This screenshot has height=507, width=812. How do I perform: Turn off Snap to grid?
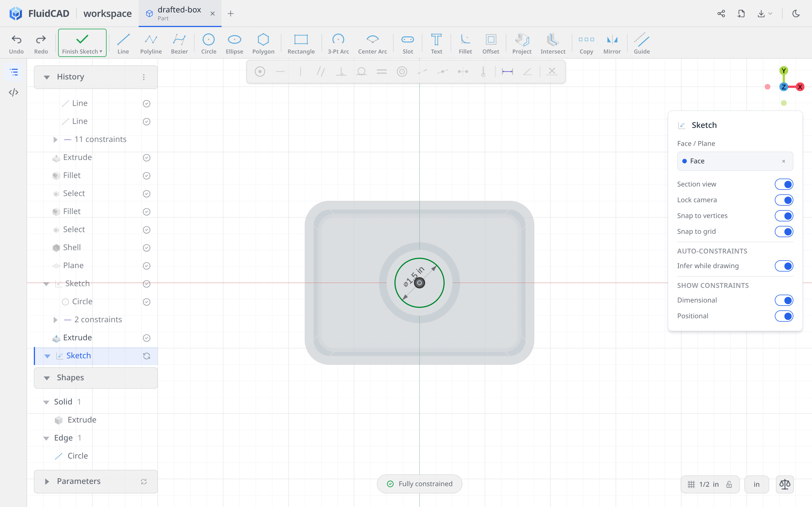coord(784,231)
